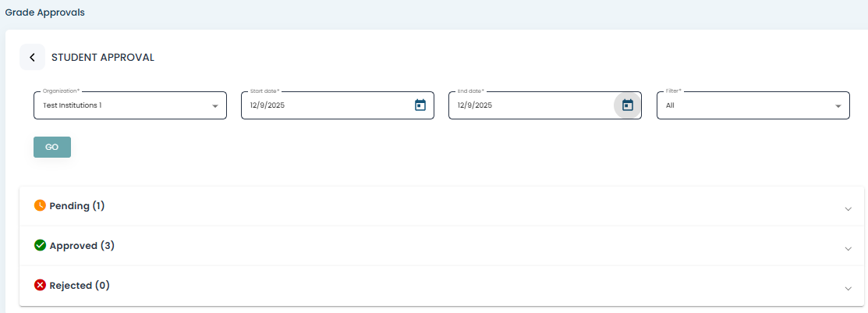Expand the Rejected section with its chevron
868x313 pixels.
click(x=848, y=288)
